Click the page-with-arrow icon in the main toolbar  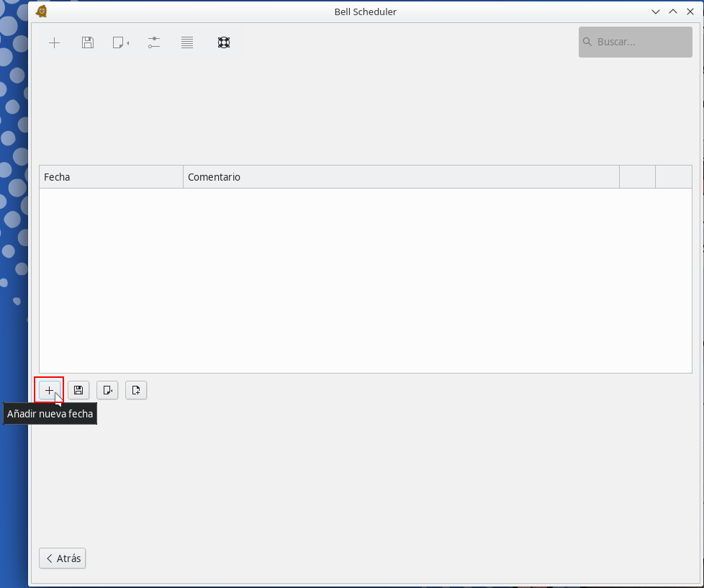pyautogui.click(x=120, y=42)
